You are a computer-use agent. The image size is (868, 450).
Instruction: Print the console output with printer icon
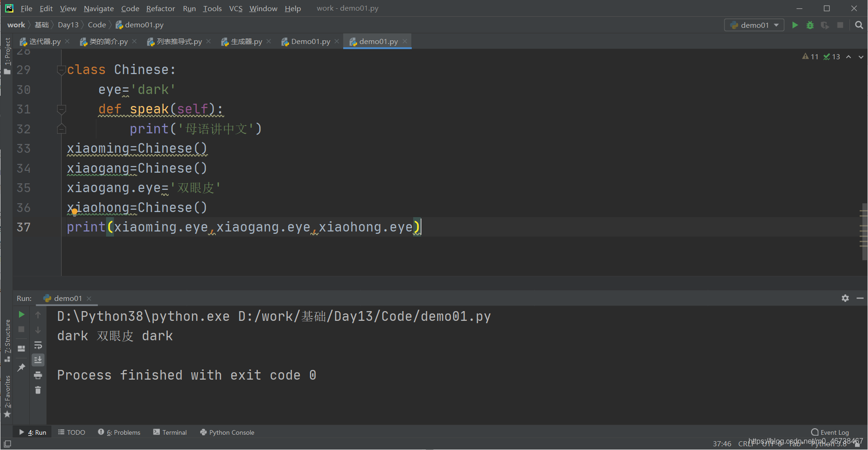[38, 375]
